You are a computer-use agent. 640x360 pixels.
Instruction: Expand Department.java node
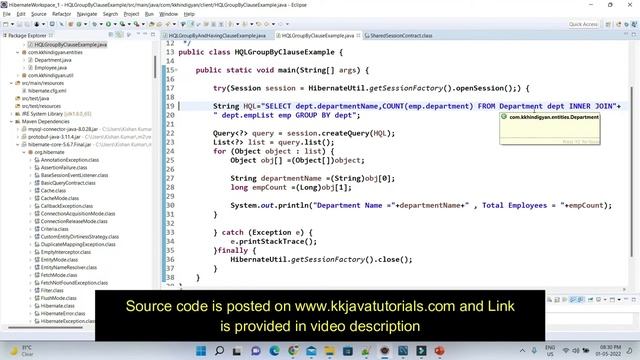pos(24,60)
